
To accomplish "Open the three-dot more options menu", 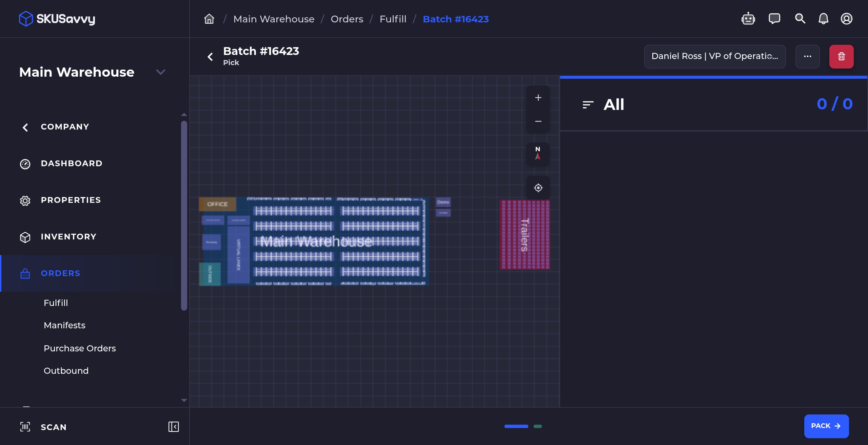I will (808, 56).
